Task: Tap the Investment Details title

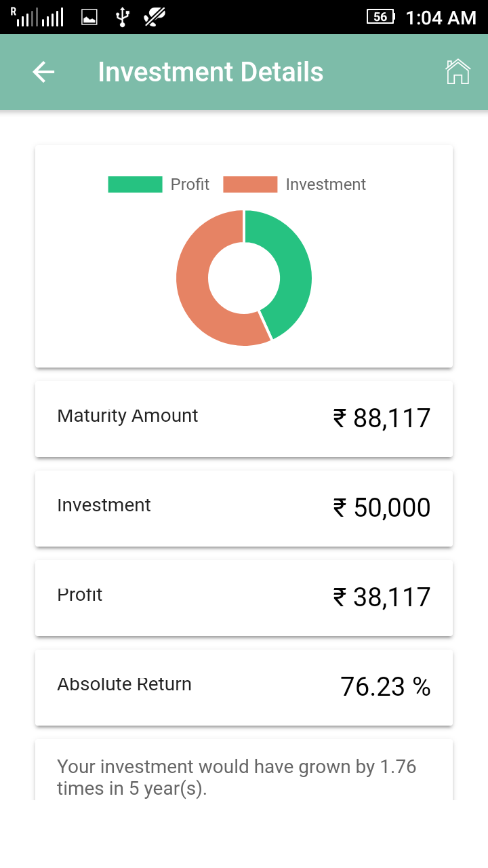Action: coord(210,72)
